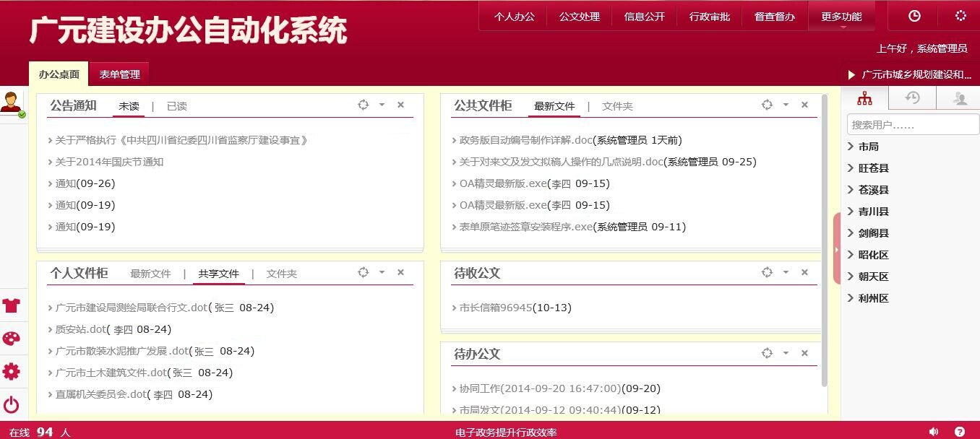
Task: Open dropdown arrow on 公共文件柜 panel
Action: click(x=786, y=105)
